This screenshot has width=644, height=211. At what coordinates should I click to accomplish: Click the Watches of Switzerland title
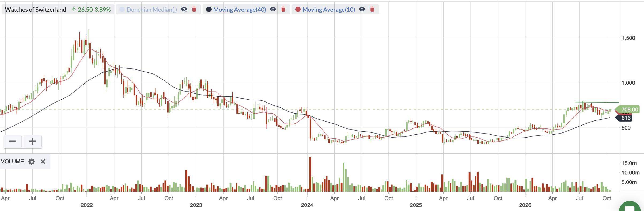[x=35, y=10]
